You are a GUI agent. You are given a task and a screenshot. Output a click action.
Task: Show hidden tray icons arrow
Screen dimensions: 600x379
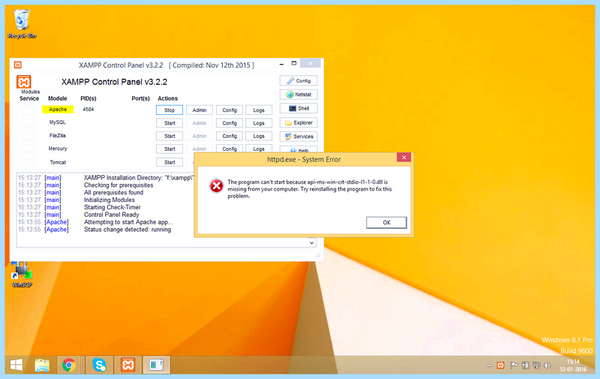pos(489,366)
